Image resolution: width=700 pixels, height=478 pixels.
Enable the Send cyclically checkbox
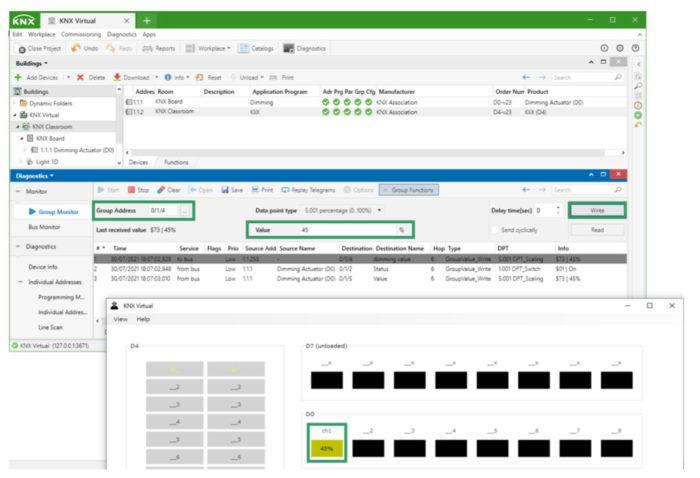495,229
